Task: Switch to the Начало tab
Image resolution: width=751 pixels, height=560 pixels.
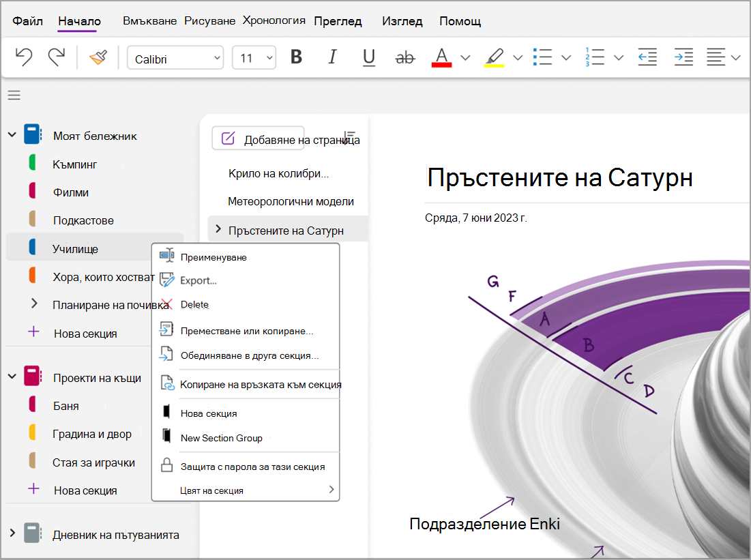Action: pos(79,21)
